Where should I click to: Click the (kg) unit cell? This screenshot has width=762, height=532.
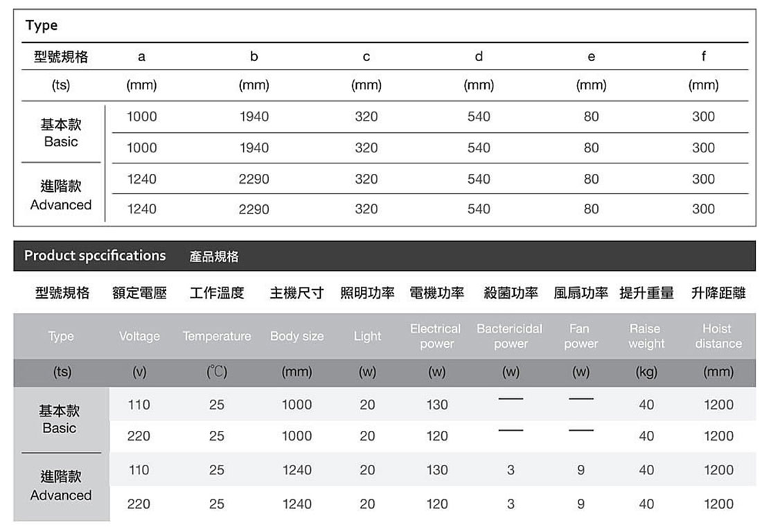tap(646, 372)
